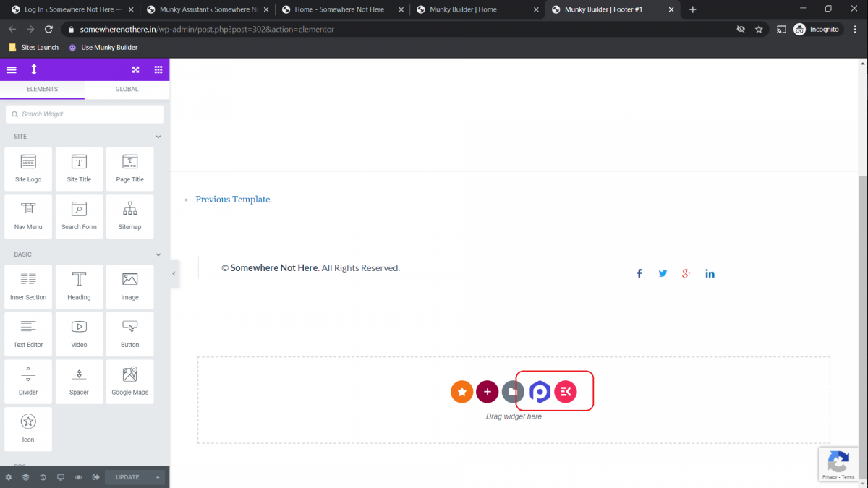868x488 pixels.
Task: Open the widgets grid icon in panel header
Action: coord(158,69)
